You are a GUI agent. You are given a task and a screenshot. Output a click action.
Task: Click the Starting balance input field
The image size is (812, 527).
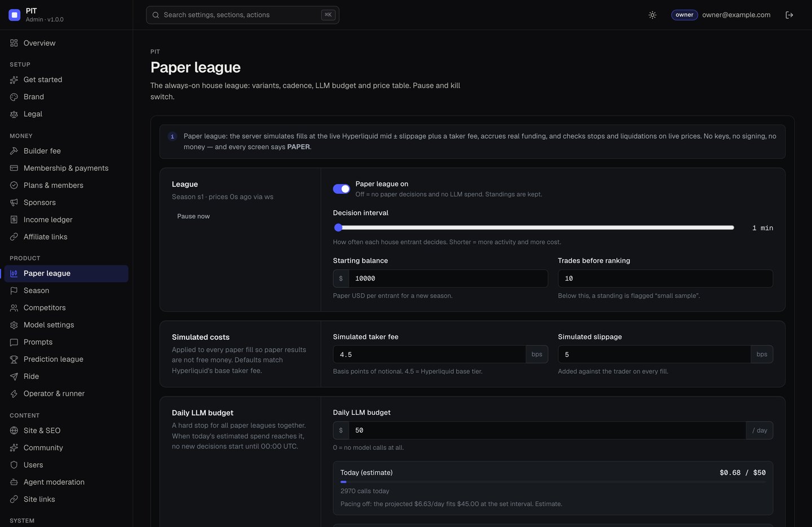448,278
